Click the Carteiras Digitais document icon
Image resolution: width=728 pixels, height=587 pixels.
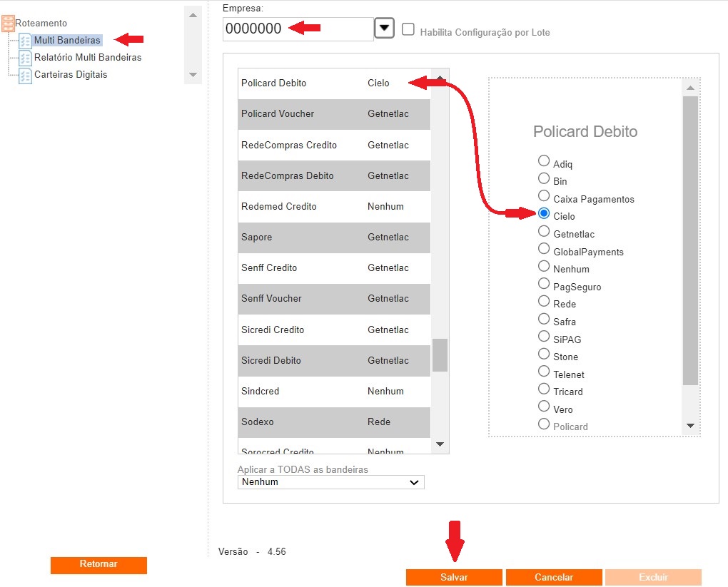click(x=25, y=75)
